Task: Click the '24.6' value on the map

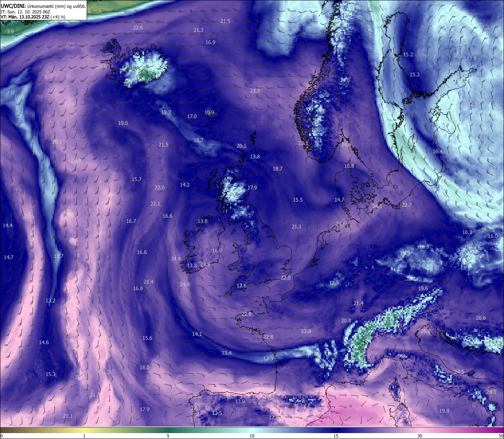Action: (341, 224)
